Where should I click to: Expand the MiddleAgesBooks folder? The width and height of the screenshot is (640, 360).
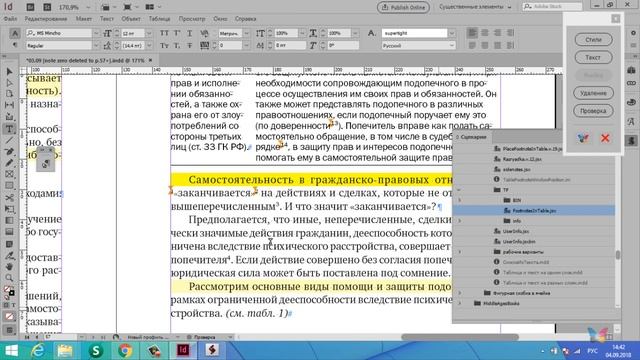(x=460, y=304)
